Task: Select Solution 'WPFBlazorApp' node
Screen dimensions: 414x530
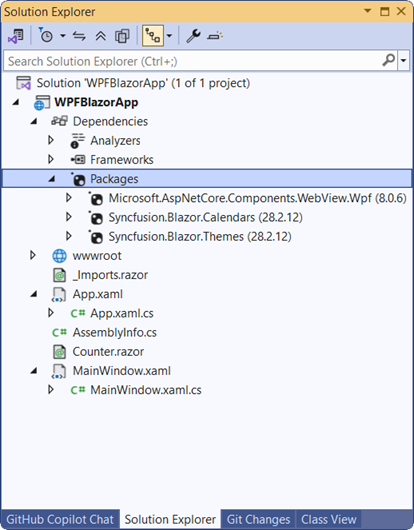Action: pyautogui.click(x=143, y=83)
